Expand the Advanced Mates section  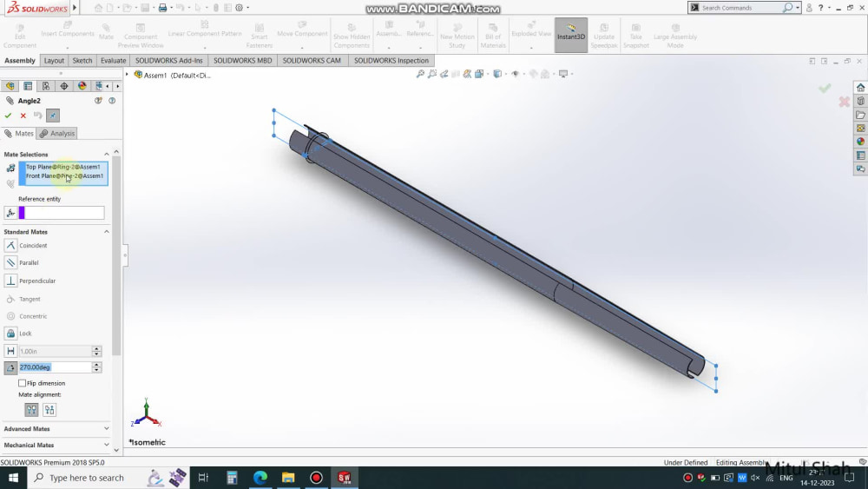(106, 429)
